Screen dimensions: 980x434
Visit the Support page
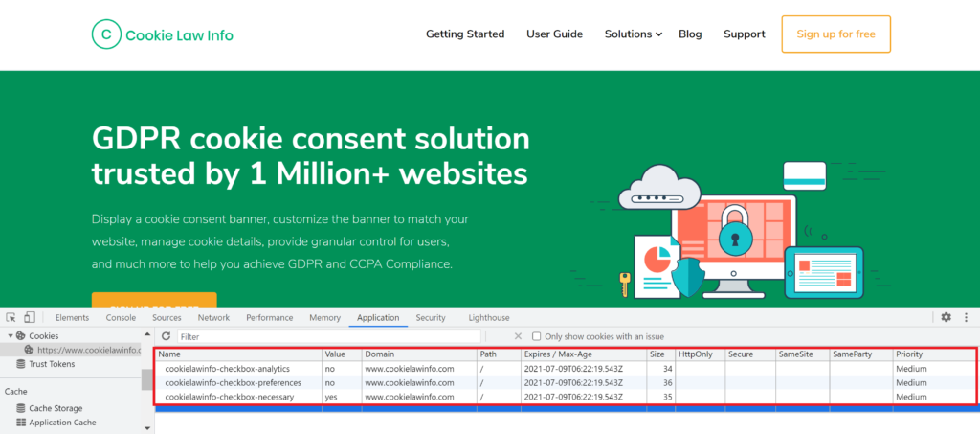(x=745, y=34)
